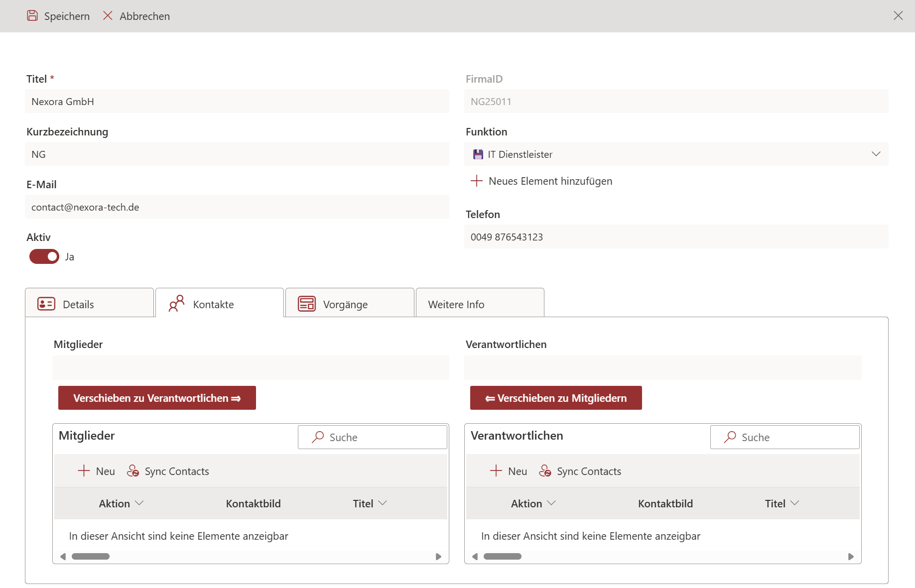The image size is (915, 588).
Task: Click Sync Contacts icon in Verantwortlichen list
Action: coord(545,471)
